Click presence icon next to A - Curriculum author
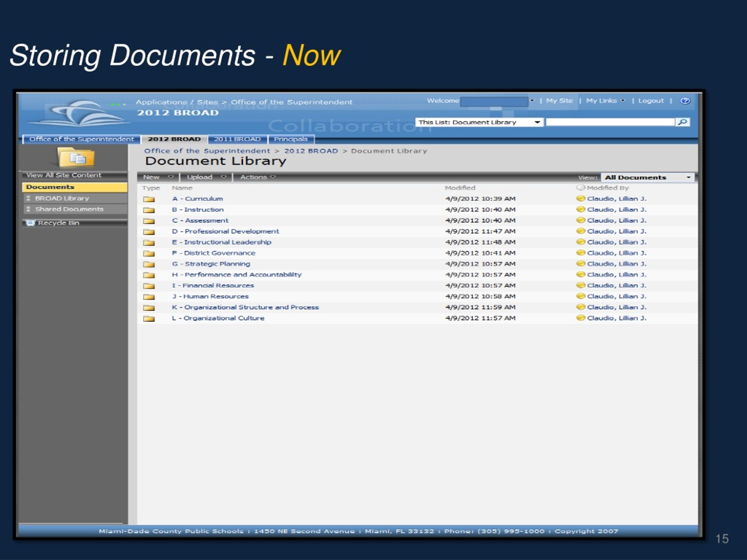Image resolution: width=747 pixels, height=560 pixels. [x=580, y=199]
